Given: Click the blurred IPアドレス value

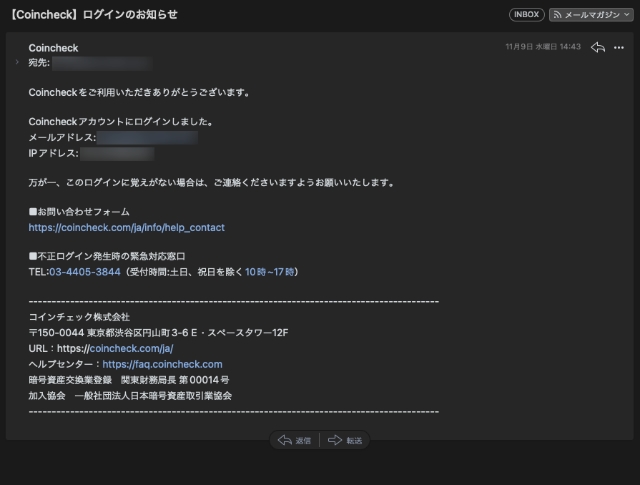Looking at the screenshot, I should click(x=117, y=154).
